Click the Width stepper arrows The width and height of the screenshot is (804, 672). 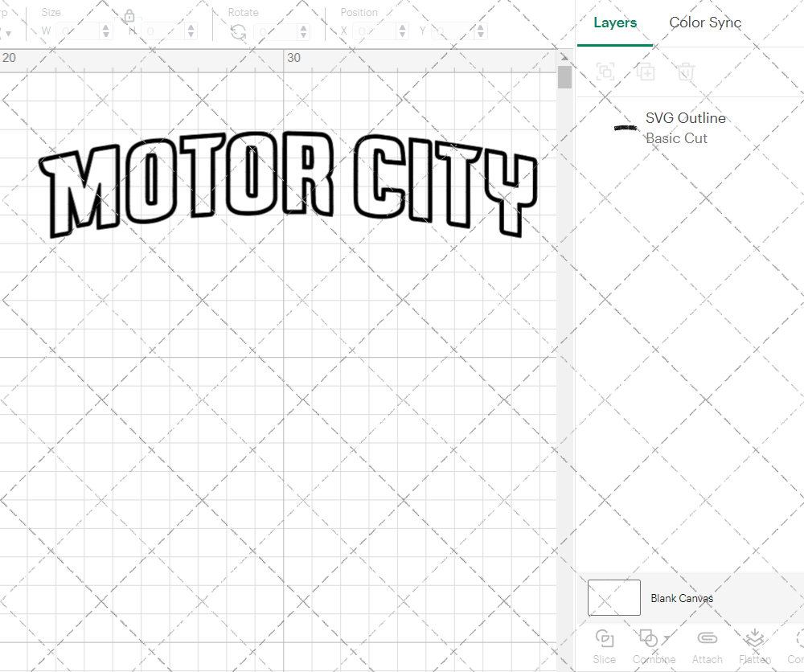click(106, 32)
